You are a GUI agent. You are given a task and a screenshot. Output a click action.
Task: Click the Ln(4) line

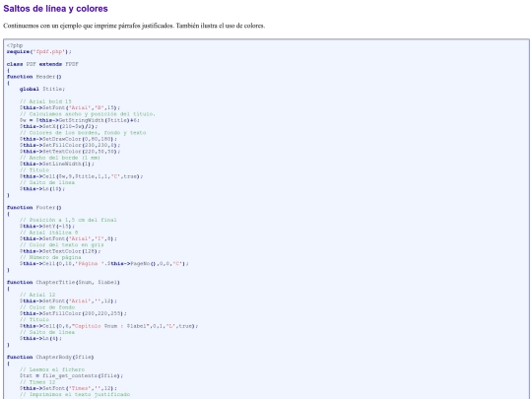click(40, 338)
